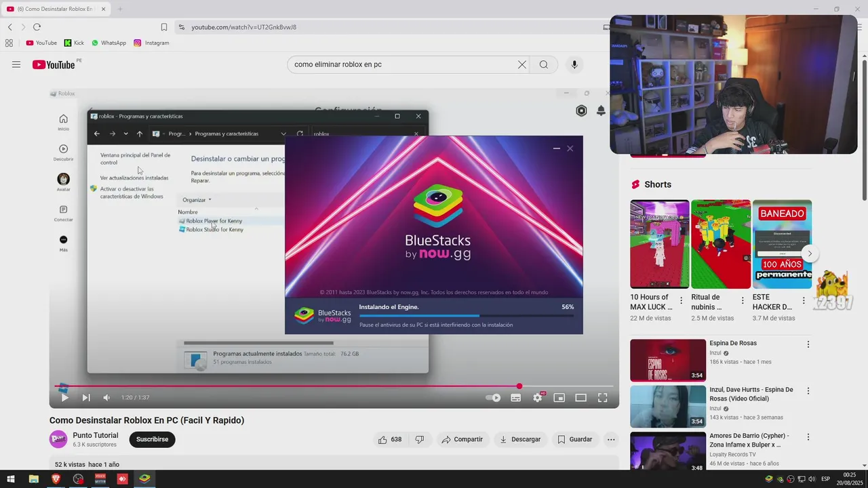Open options for the Ritual de nubinis short
Image resolution: width=868 pixels, height=488 pixels.
(743, 301)
